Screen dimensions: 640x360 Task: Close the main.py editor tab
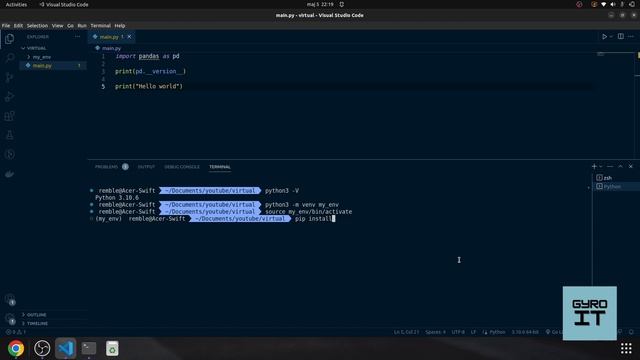129,37
